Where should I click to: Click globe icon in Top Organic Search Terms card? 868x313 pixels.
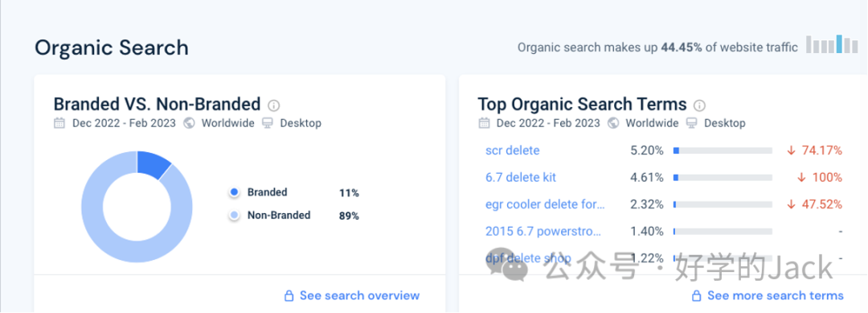tap(613, 123)
